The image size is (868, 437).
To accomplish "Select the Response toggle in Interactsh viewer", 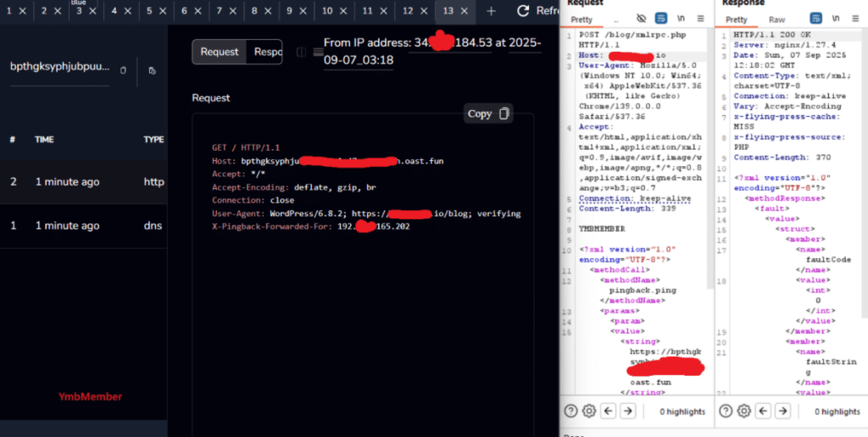I will [x=264, y=52].
